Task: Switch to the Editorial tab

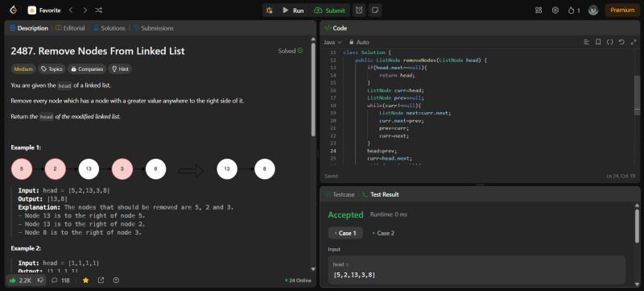Action: click(x=70, y=28)
